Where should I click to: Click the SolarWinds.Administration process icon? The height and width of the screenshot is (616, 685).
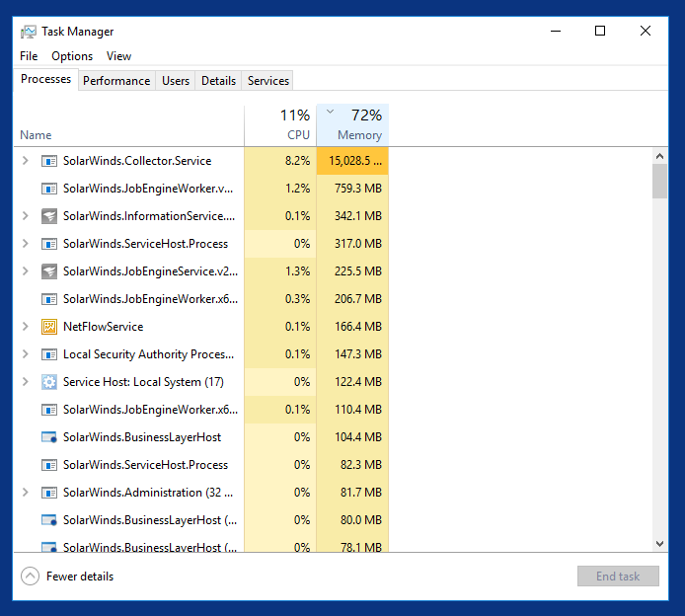click(49, 493)
